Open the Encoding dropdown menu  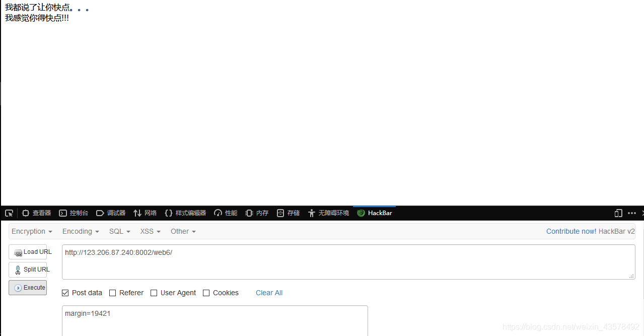click(x=80, y=231)
